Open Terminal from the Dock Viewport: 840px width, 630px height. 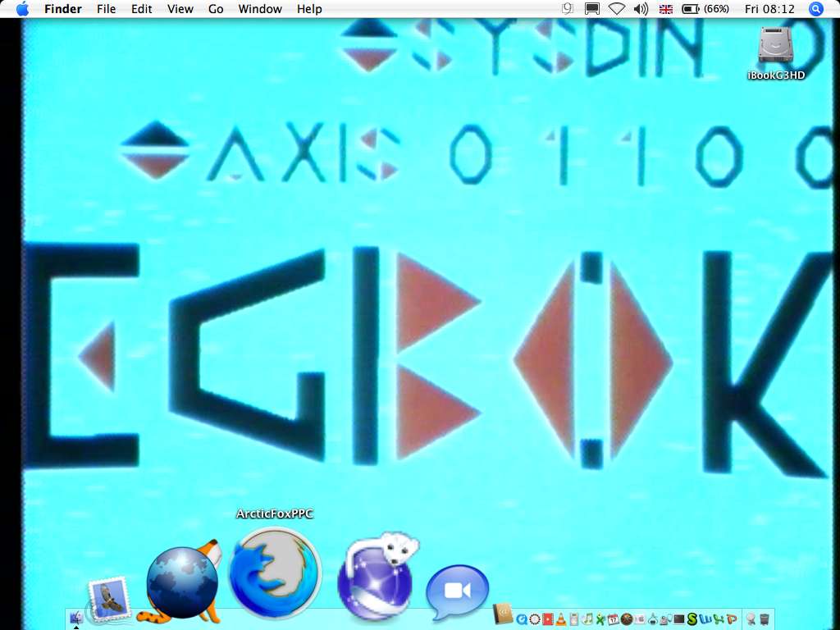(x=679, y=619)
